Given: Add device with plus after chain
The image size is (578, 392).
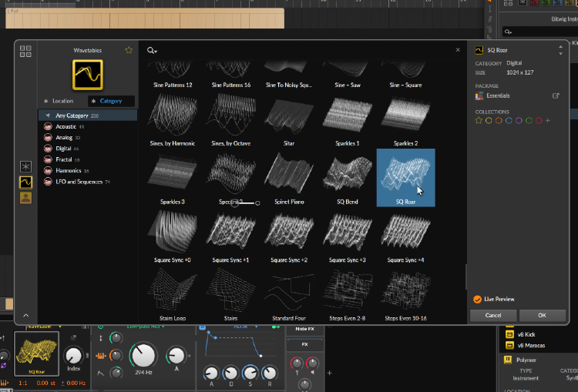Looking at the screenshot, I should pos(330,374).
